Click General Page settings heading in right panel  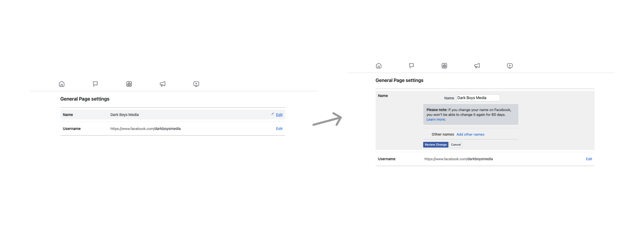[399, 80]
